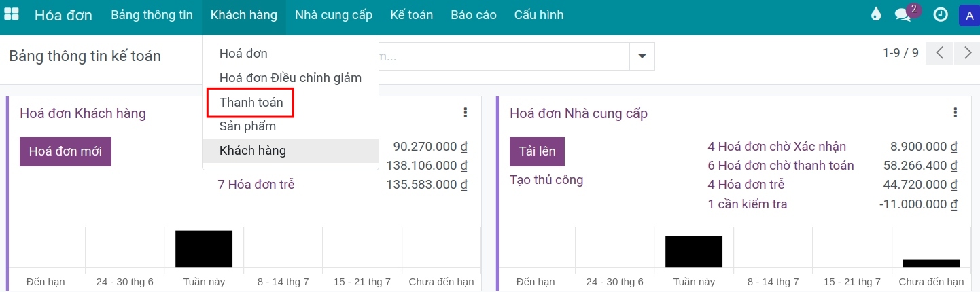Open the Kế toán menu

tap(411, 15)
